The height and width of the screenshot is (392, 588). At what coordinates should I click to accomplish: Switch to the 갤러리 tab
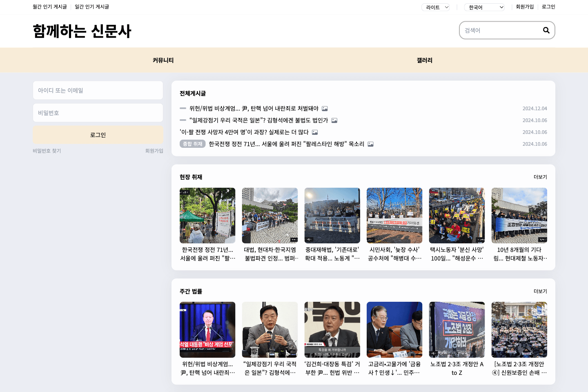tap(424, 60)
